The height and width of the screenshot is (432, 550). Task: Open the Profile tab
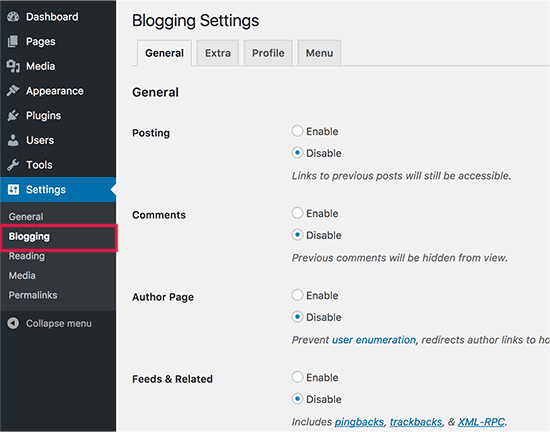coord(268,53)
